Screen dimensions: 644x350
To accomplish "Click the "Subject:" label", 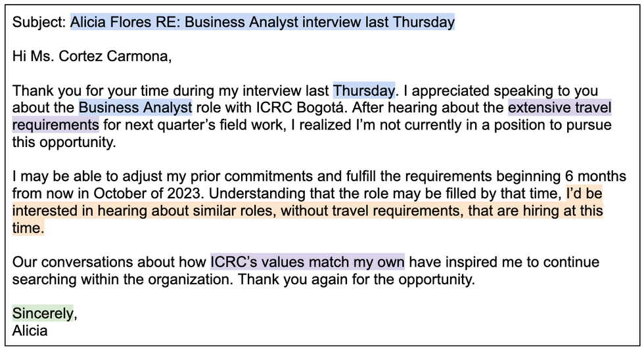I will [x=39, y=22].
